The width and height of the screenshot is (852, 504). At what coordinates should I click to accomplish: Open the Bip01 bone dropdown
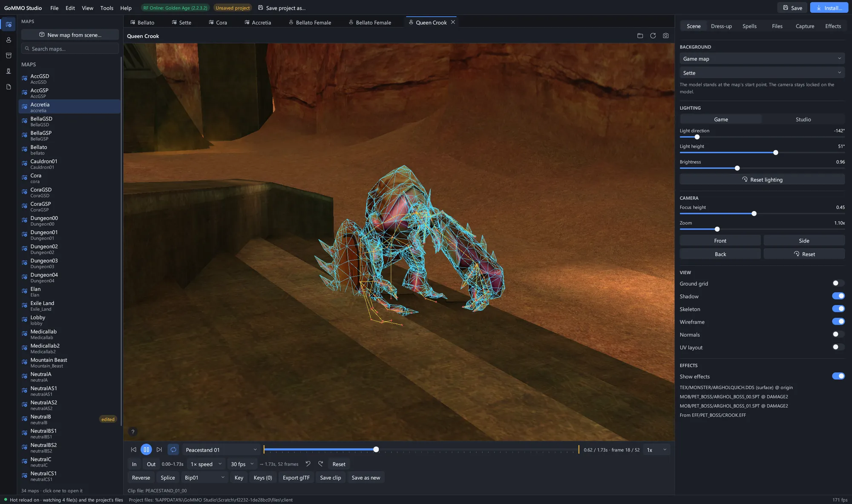pos(204,478)
